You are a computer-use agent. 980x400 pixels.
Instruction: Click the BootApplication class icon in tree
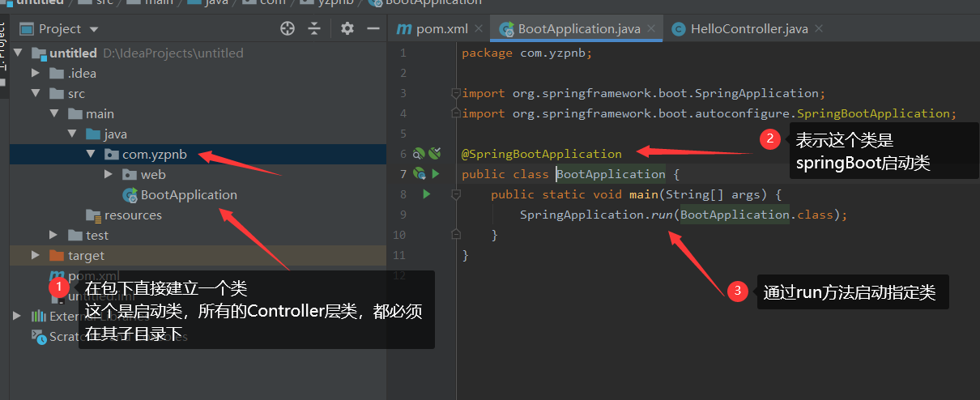point(130,195)
